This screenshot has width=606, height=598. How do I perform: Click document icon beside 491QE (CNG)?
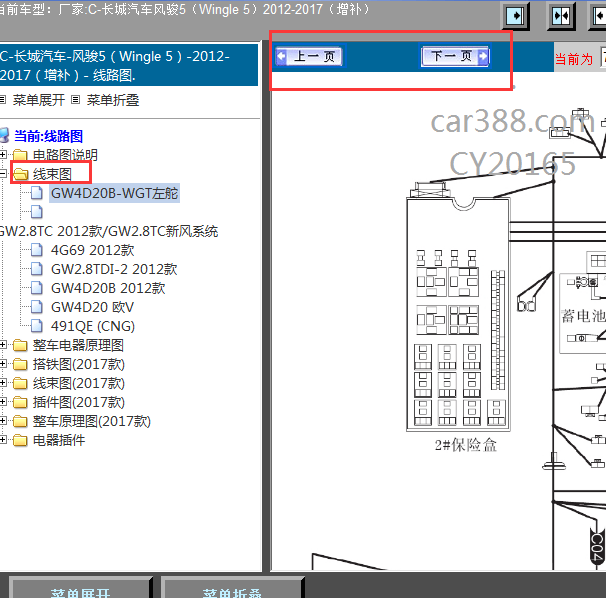37,326
